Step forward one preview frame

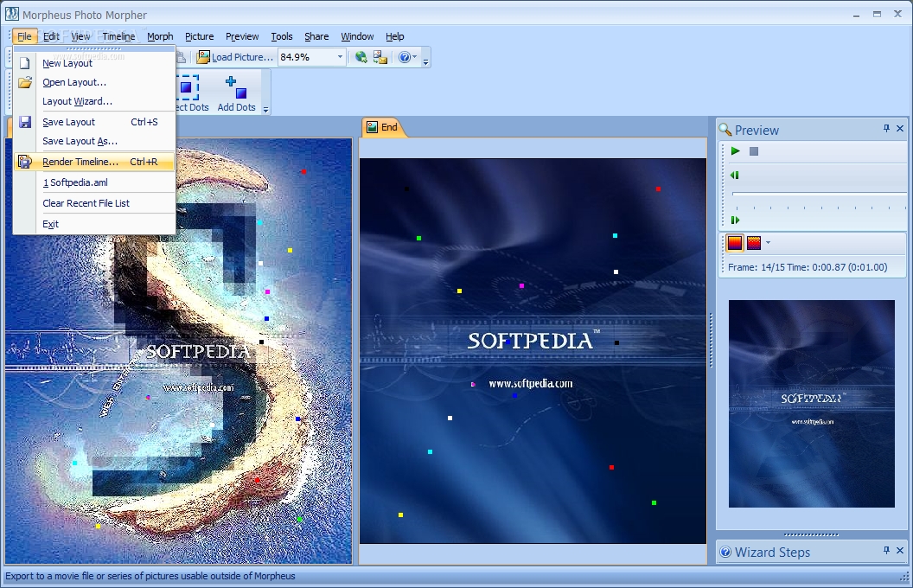click(735, 220)
